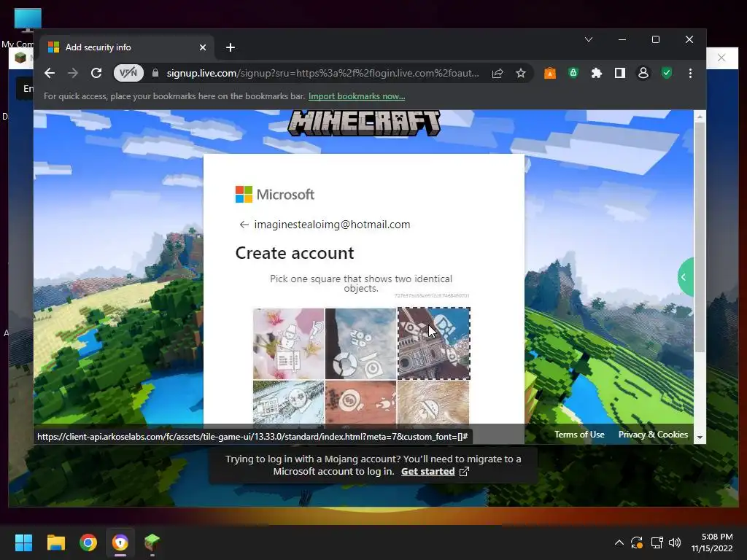Select the snowy branches captcha tile
The width and height of the screenshot is (747, 560).
tap(289, 402)
